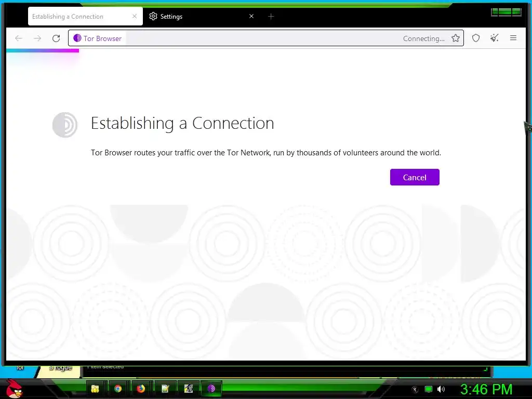Open File Explorer from the taskbar
Screen dimensions: 532x399
coord(95,389)
